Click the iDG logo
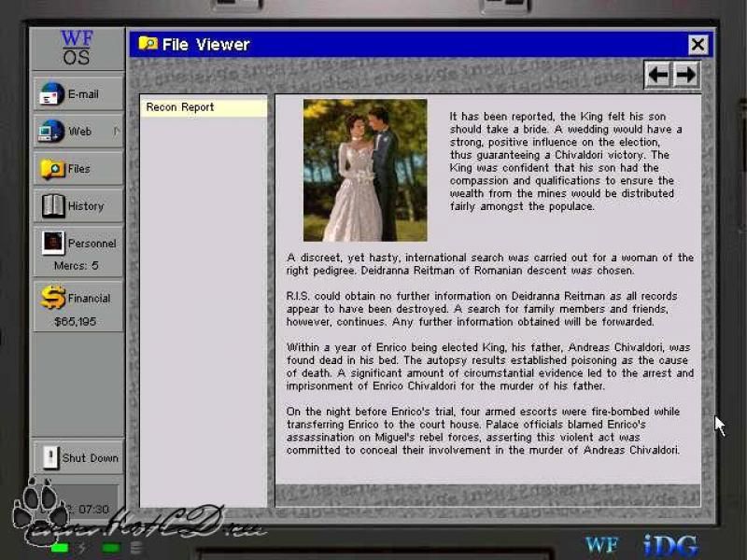Screen dimensions: 747x560 [x=670, y=544]
